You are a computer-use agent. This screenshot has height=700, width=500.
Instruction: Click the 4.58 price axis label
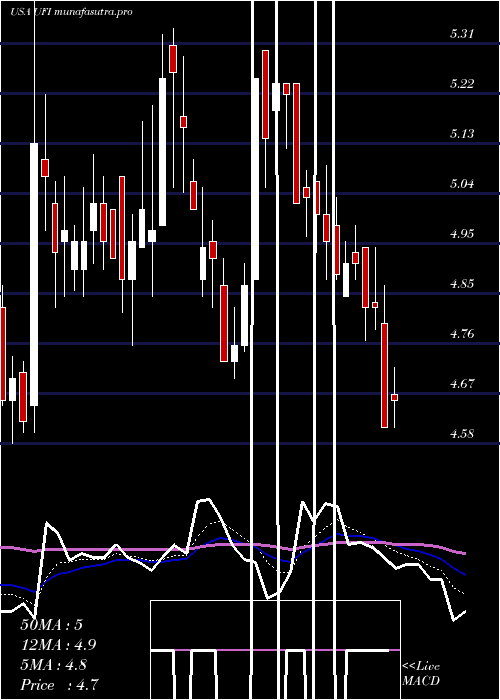462,434
